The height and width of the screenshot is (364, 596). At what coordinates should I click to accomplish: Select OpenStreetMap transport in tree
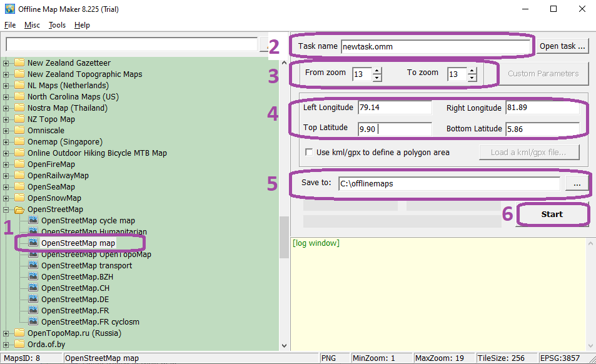(87, 266)
